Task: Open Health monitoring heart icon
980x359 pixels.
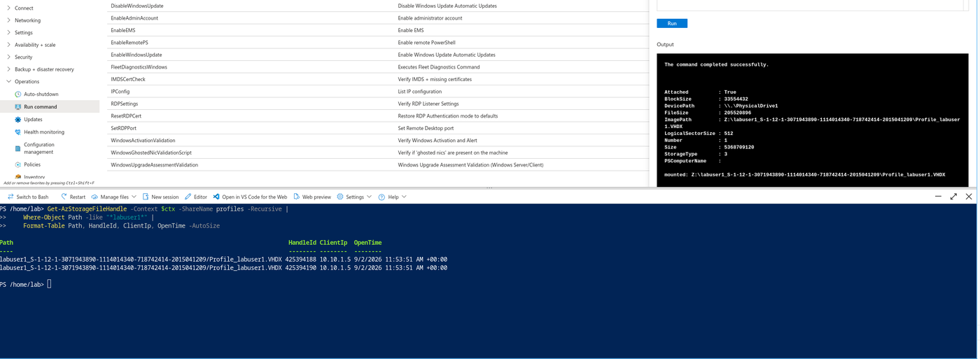Action: 18,132
